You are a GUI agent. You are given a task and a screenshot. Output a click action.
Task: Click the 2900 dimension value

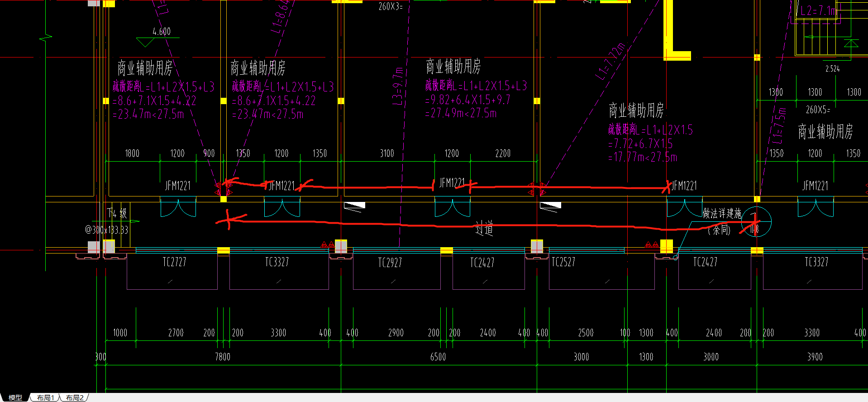click(x=396, y=333)
